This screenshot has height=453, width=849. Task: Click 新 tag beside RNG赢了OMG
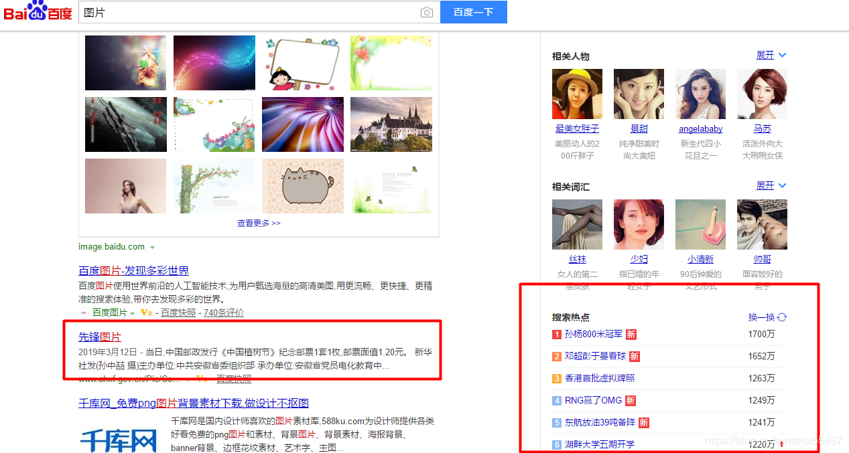click(630, 401)
